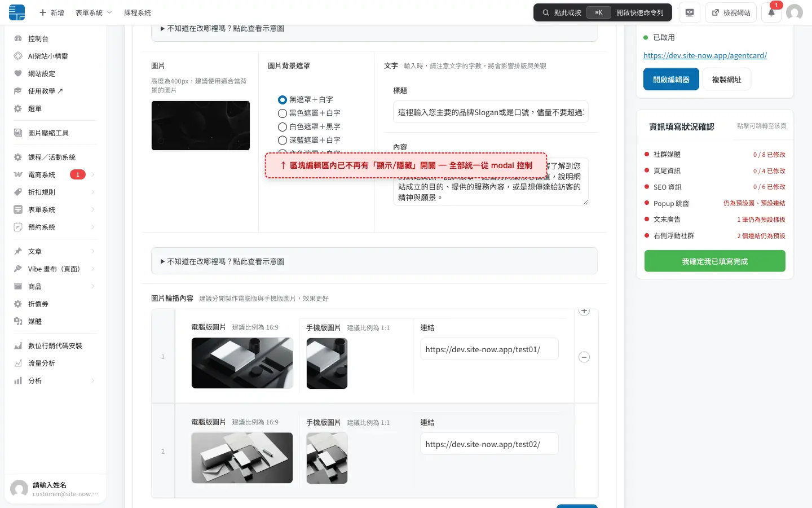Click the preview screen icon in header
Screen dimensions: 812x508
(690, 12)
